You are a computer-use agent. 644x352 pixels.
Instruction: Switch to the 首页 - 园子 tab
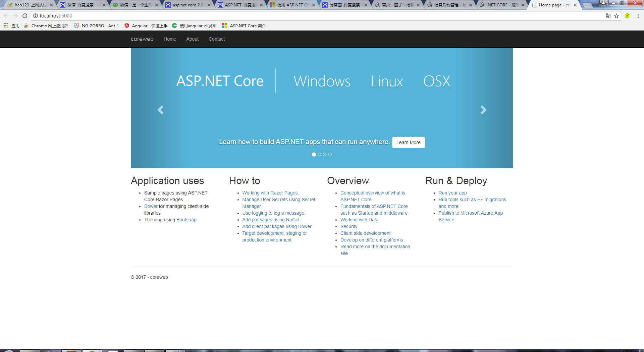pos(398,5)
